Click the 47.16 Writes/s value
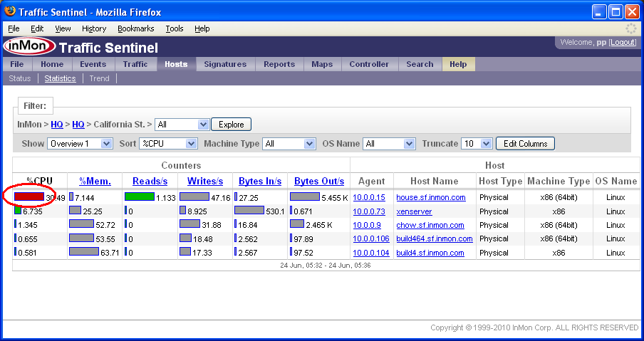Screen dimensions: 644x341 [221, 198]
